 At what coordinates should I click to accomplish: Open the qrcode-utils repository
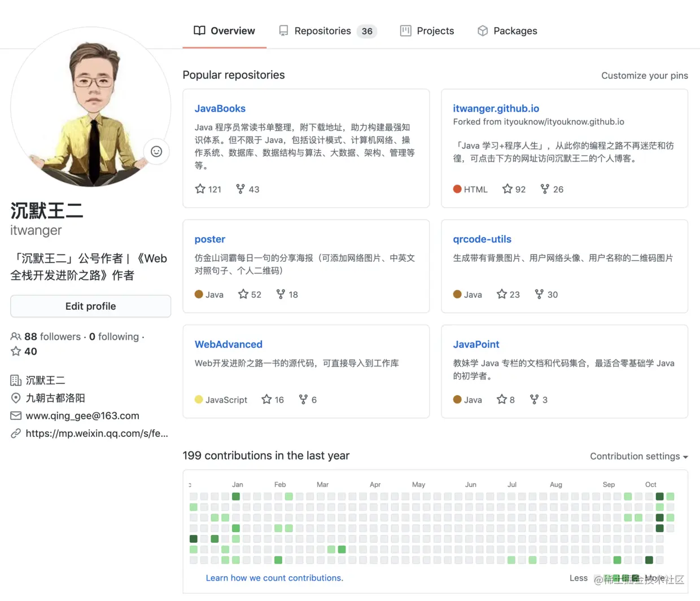click(x=482, y=239)
